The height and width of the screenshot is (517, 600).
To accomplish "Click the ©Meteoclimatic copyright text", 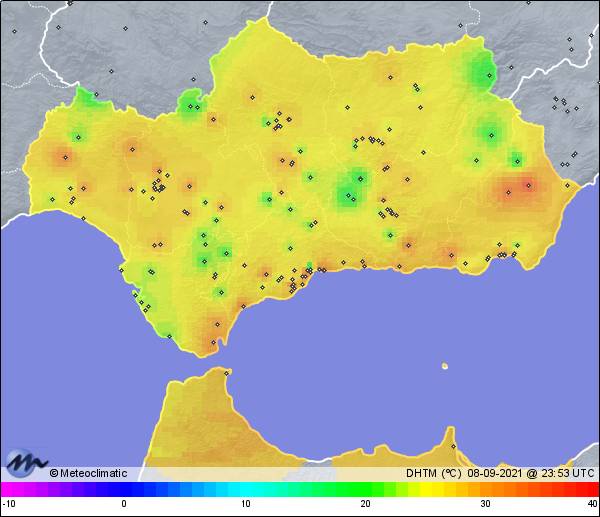I will pos(88,473).
